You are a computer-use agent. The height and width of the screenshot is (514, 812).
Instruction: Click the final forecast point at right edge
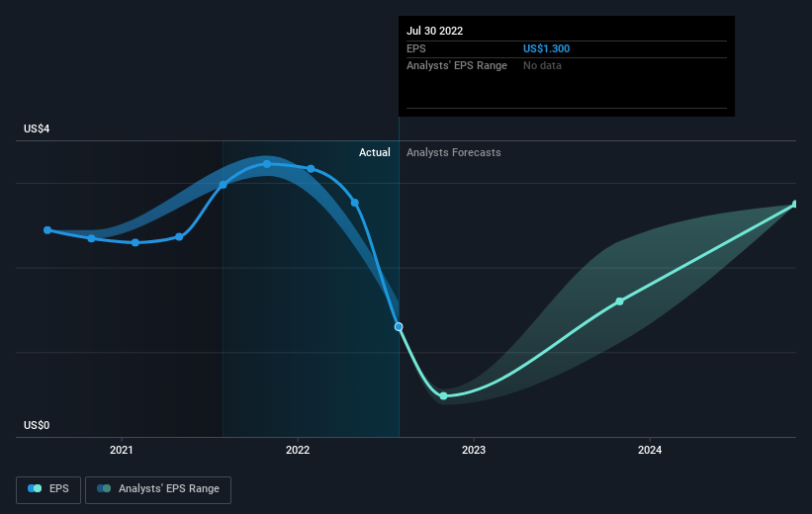click(x=795, y=205)
